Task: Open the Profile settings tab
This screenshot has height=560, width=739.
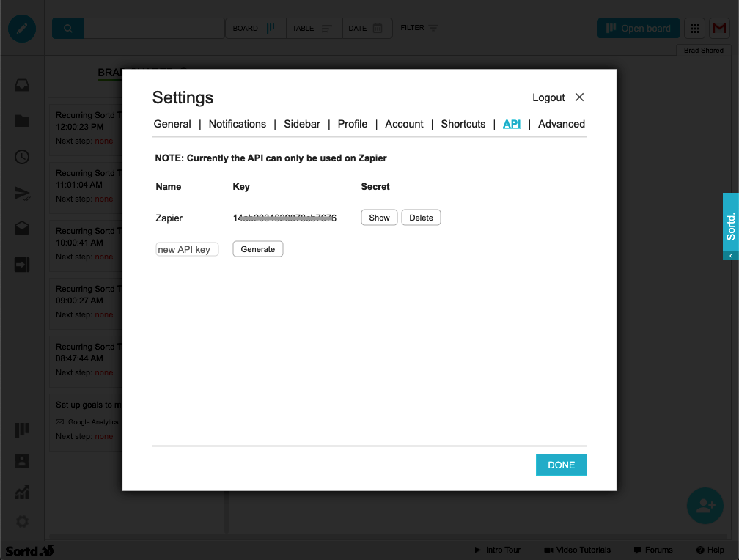Action: tap(353, 124)
